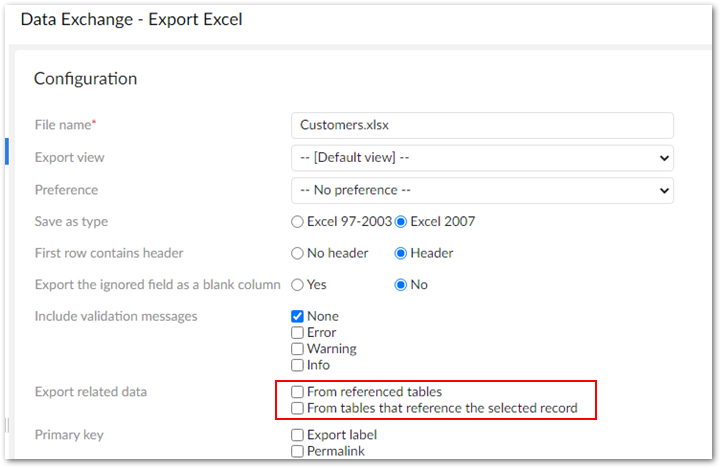The height and width of the screenshot is (468, 721).
Task: Click the Data Exchange - Export Excel title
Action: [131, 19]
